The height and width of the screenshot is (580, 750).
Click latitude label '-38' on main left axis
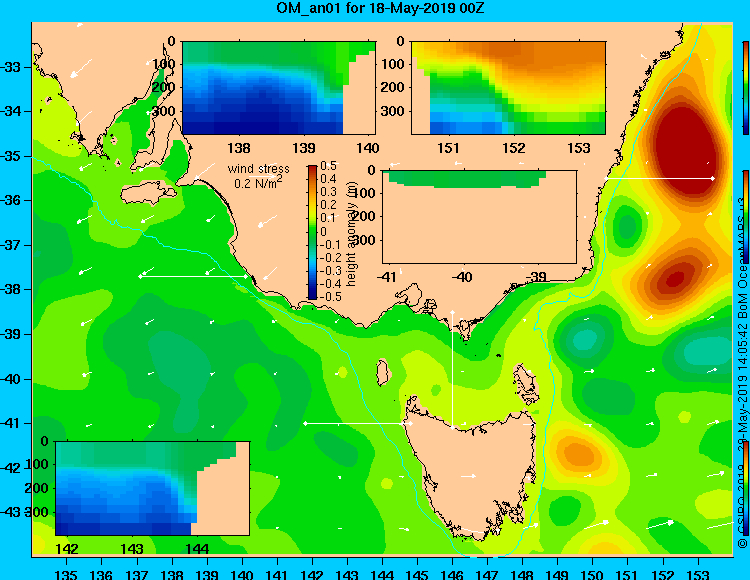coord(11,289)
